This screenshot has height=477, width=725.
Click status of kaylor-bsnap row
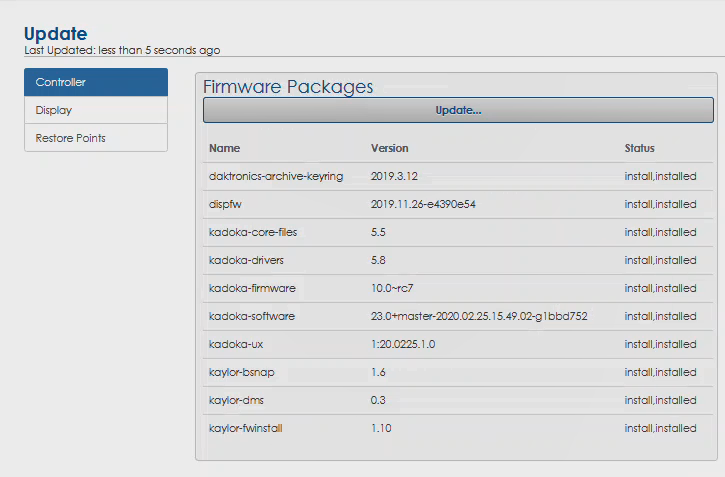pos(660,372)
